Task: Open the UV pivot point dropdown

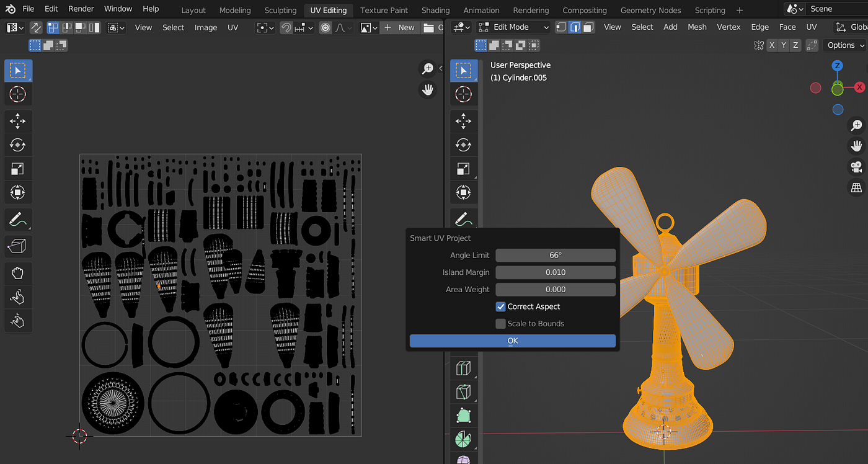Action: [265, 28]
